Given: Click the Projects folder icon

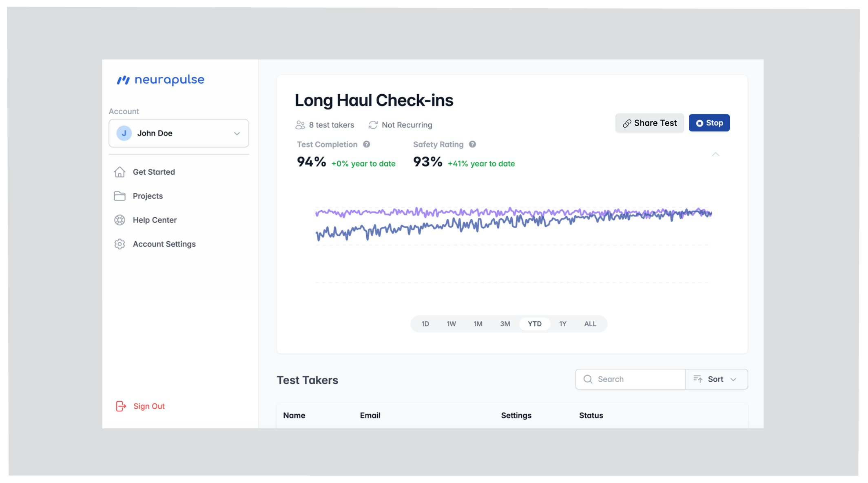Looking at the screenshot, I should coord(120,196).
